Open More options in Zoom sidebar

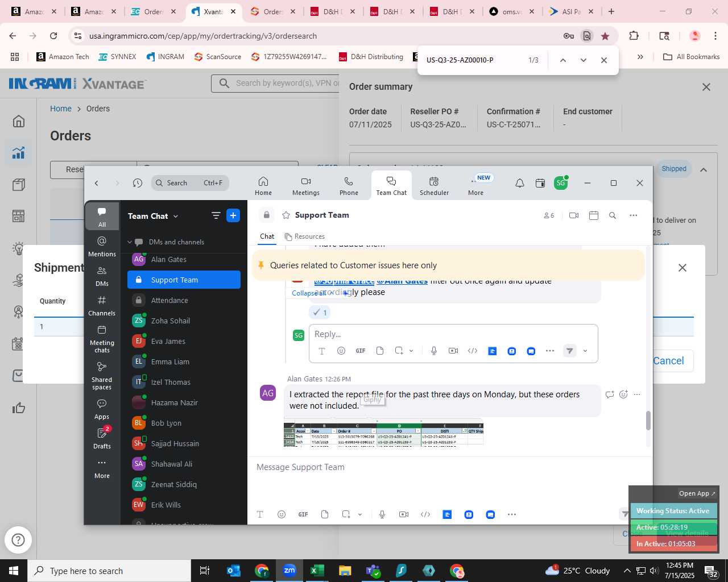pos(102,468)
